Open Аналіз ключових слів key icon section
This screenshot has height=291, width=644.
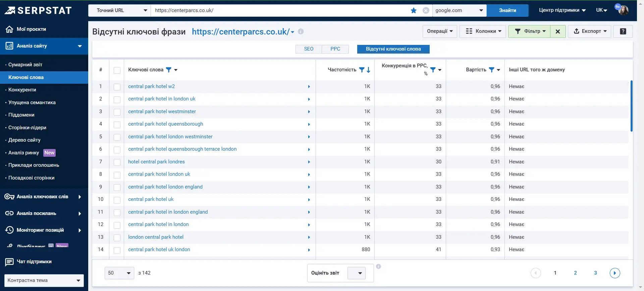coord(9,197)
